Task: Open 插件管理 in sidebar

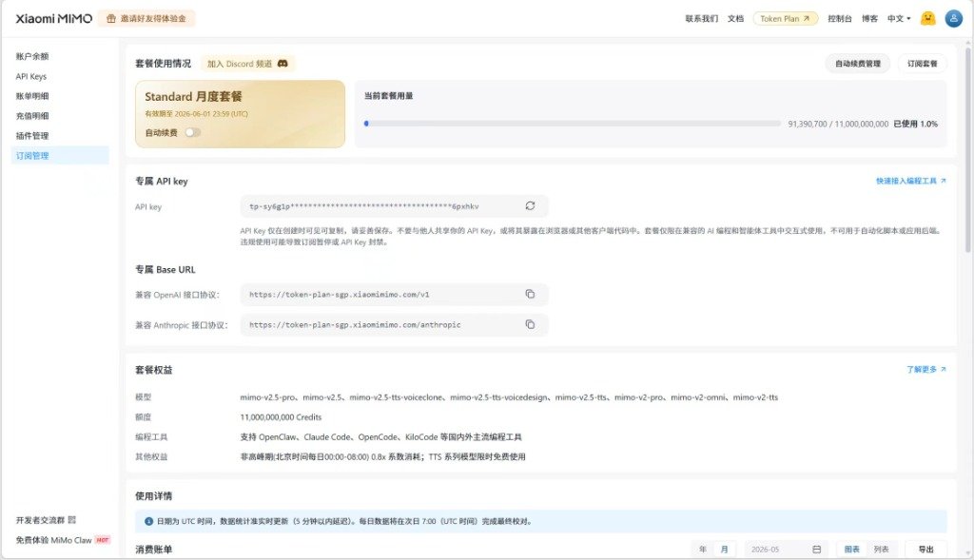Action: [x=32, y=136]
